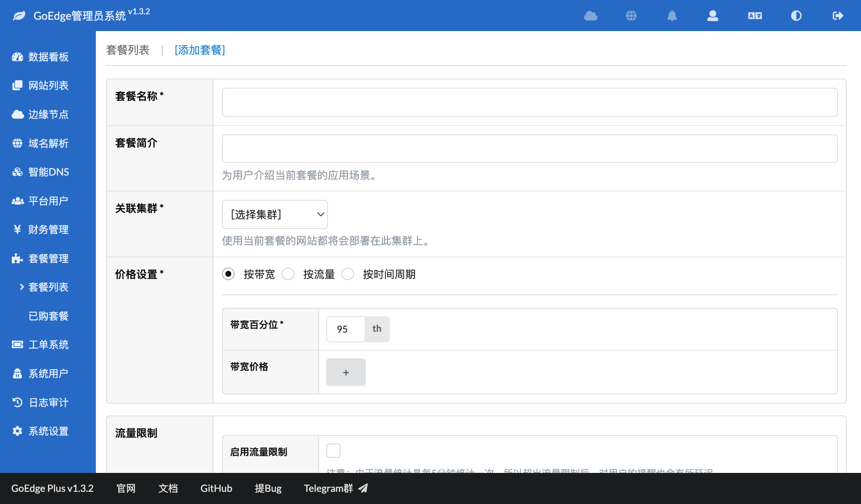Focus the 套餐名称 input field
This screenshot has height=504, width=861.
[x=530, y=102]
